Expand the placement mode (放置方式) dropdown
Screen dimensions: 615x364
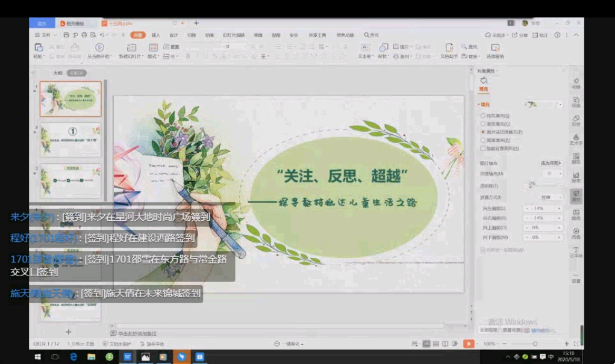(551, 197)
